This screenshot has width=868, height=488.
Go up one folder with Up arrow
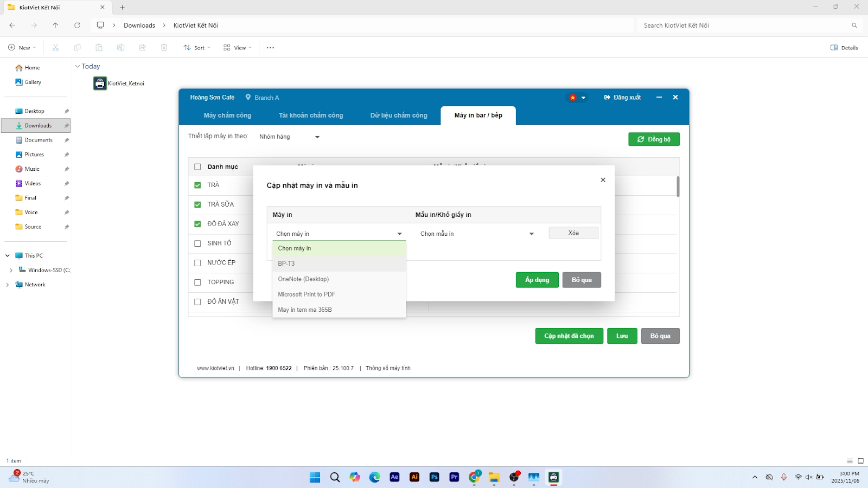pyautogui.click(x=55, y=25)
